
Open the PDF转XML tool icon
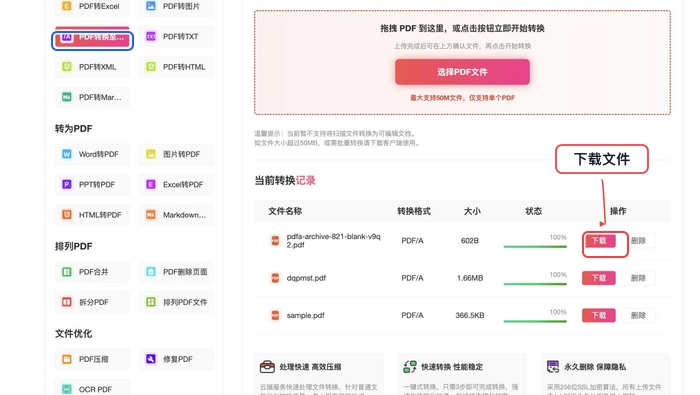(x=67, y=67)
